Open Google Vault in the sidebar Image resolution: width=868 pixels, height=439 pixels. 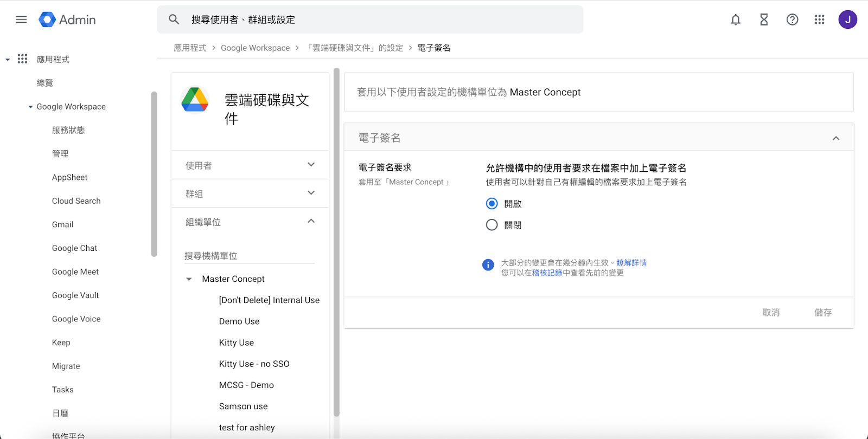click(x=75, y=295)
